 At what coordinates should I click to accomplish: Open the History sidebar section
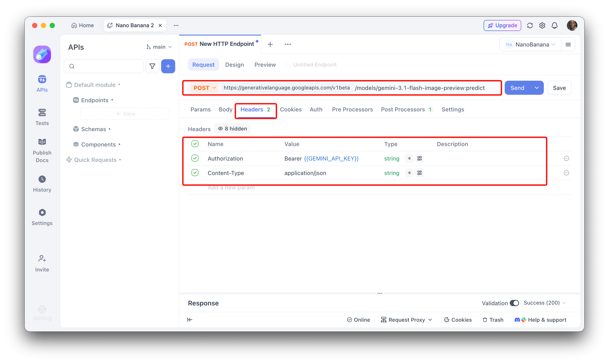point(42,184)
